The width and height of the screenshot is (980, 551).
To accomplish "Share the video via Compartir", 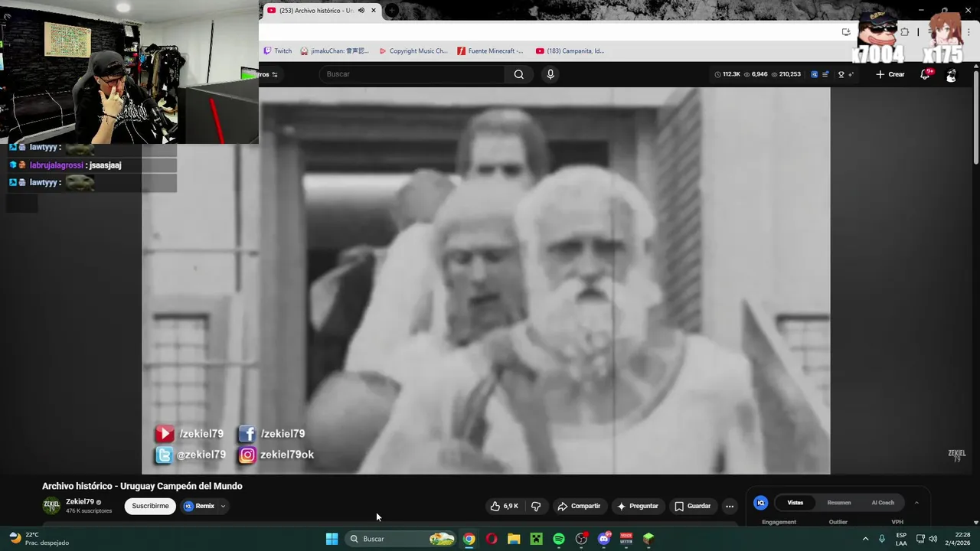I will click(x=579, y=506).
